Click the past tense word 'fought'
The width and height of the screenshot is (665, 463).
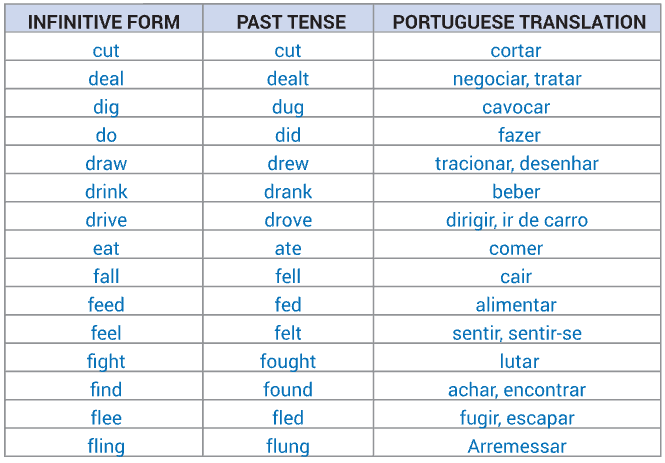pos(288,362)
